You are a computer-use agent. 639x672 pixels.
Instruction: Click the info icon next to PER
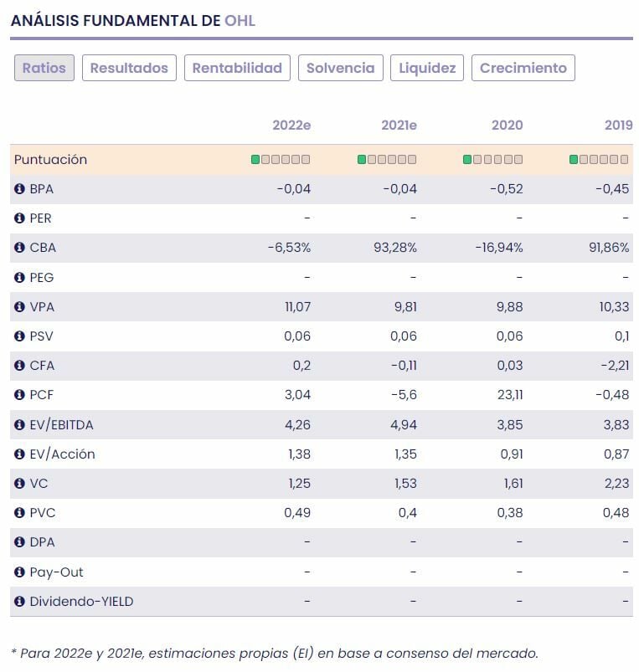click(x=19, y=218)
